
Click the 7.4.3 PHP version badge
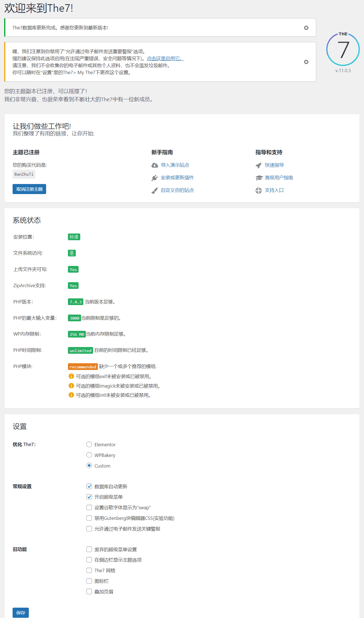[x=75, y=302]
